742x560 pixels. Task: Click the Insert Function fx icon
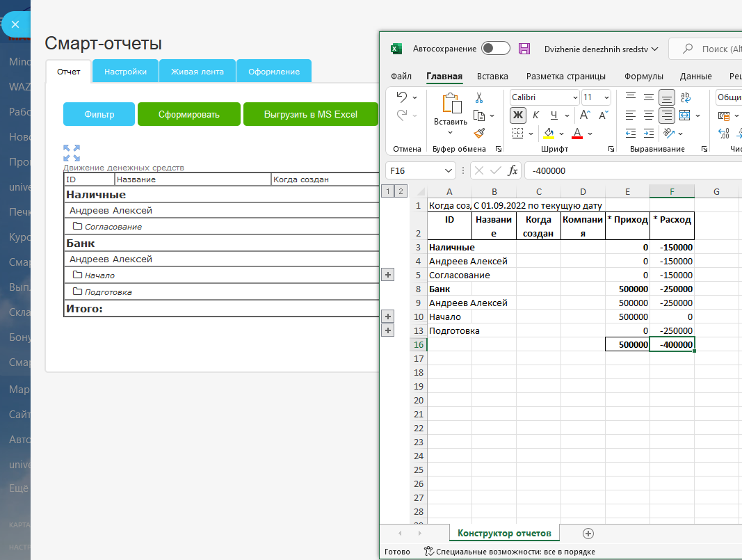point(513,170)
